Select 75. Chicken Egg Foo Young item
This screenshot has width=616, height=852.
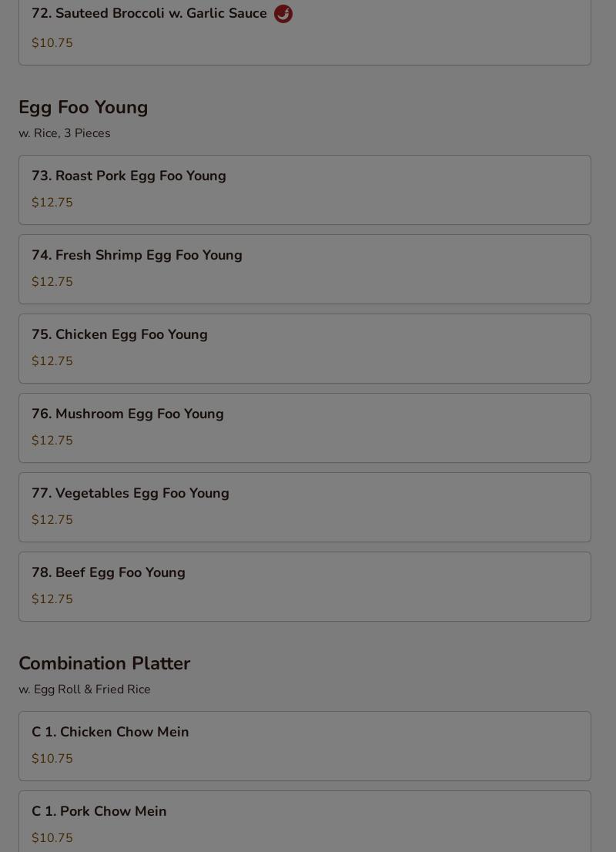click(305, 348)
